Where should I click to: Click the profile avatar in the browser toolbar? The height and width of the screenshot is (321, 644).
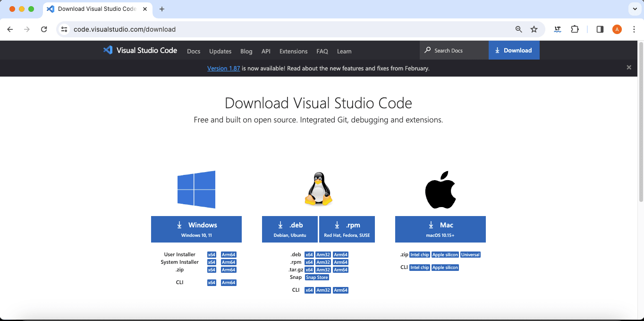(x=617, y=29)
